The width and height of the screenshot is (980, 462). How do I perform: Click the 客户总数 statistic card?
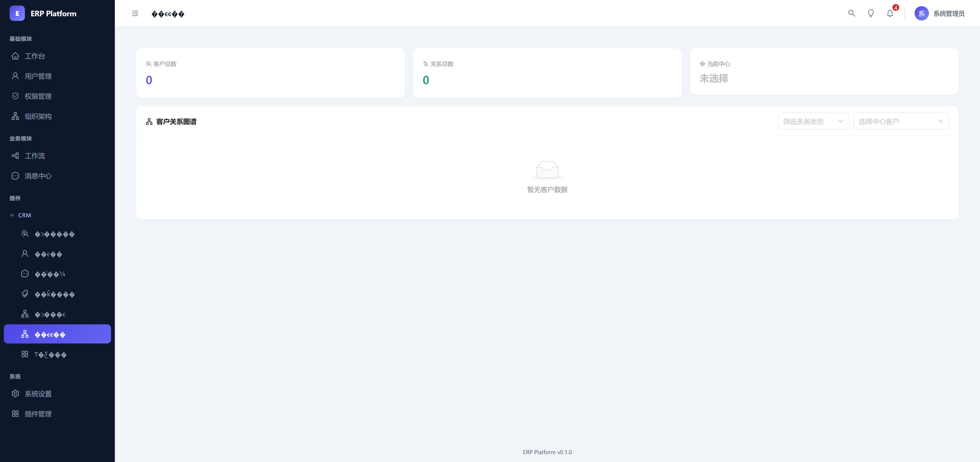[270, 73]
